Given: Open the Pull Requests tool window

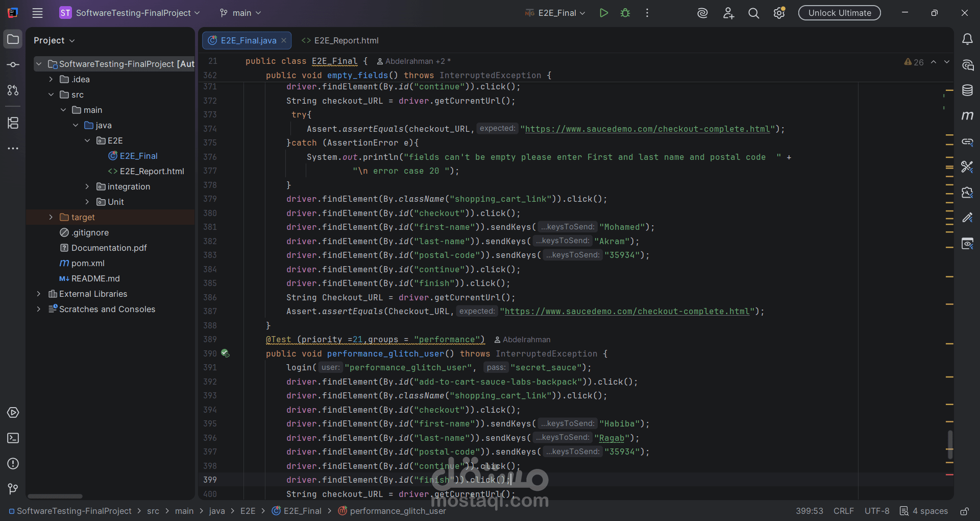Looking at the screenshot, I should pos(13,90).
